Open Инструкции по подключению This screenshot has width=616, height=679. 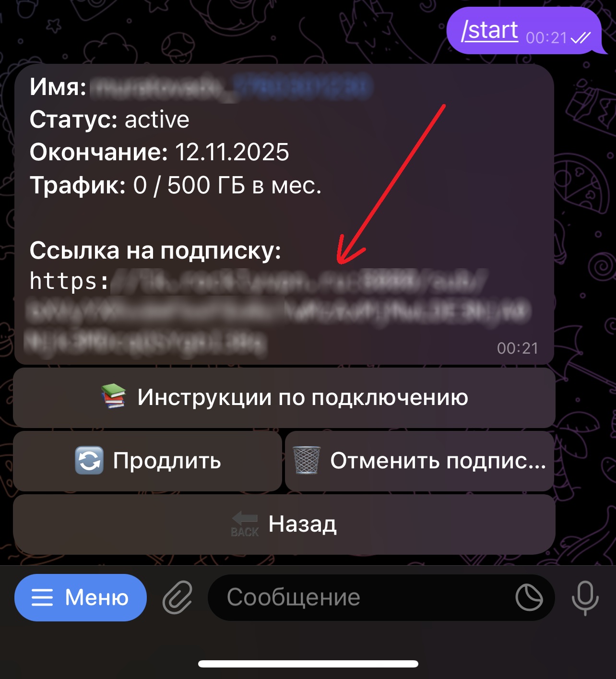284,398
